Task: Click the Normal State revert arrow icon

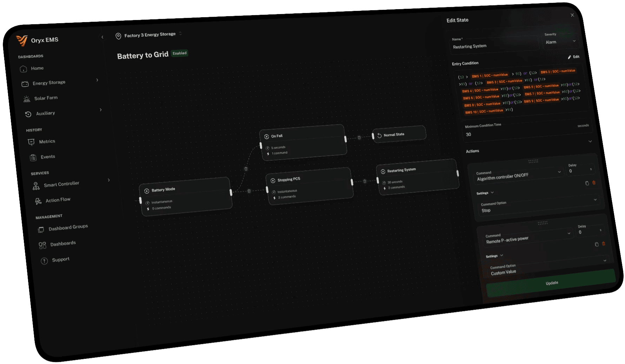Action: click(x=379, y=136)
